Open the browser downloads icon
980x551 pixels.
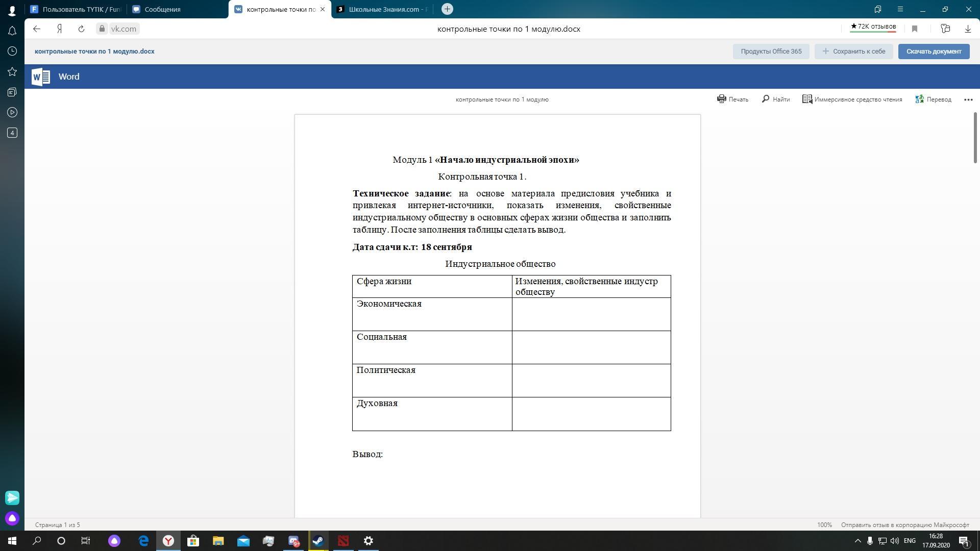[968, 29]
